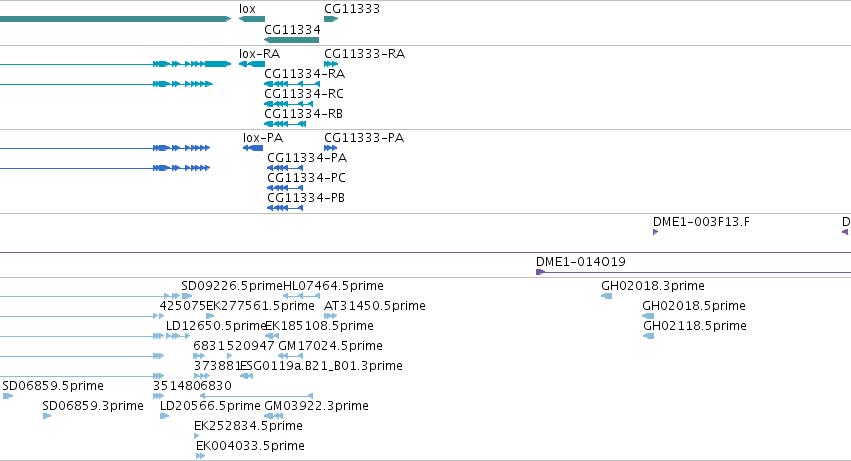The image size is (851, 461).
Task: Click the SD06859.5prime EST glyph
Action: click(8, 396)
